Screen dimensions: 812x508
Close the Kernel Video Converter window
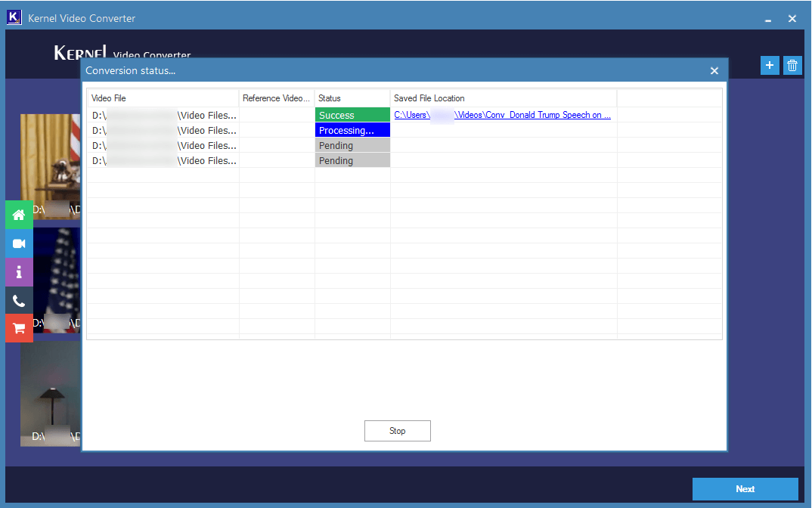point(792,19)
